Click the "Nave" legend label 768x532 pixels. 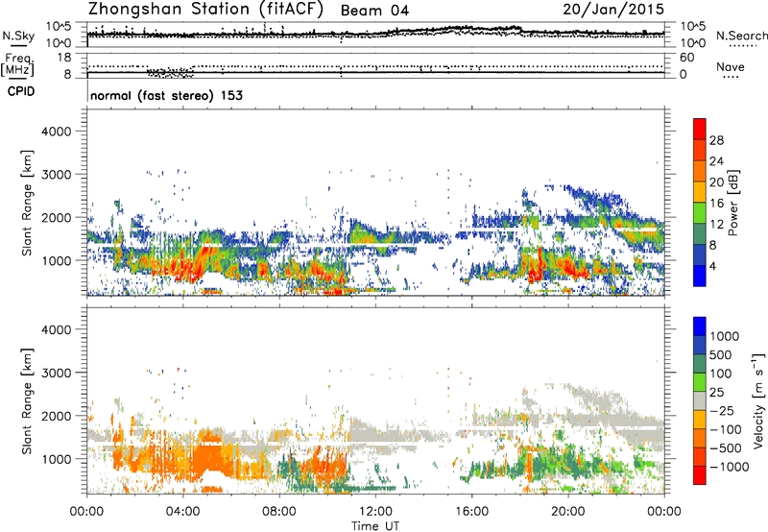tap(731, 67)
